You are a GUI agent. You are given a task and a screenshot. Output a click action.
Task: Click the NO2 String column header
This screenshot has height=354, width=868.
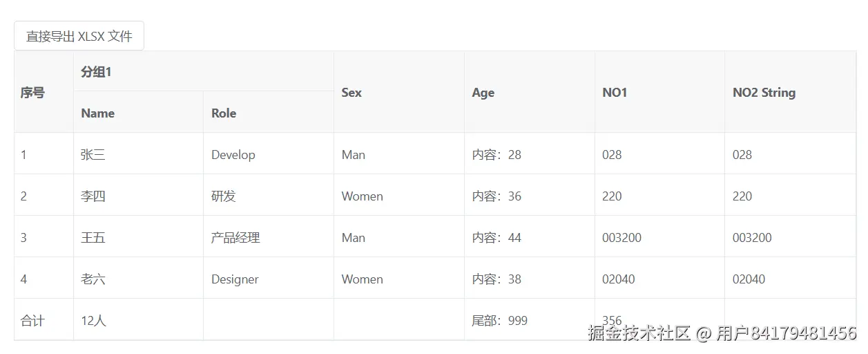pos(764,93)
